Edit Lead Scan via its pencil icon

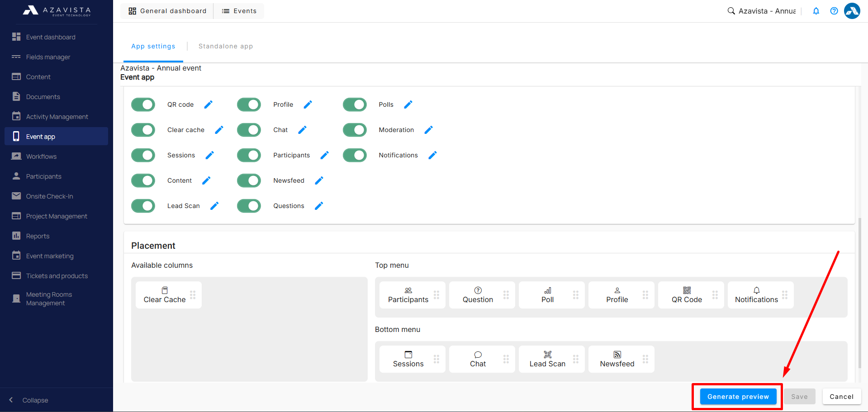[214, 206]
